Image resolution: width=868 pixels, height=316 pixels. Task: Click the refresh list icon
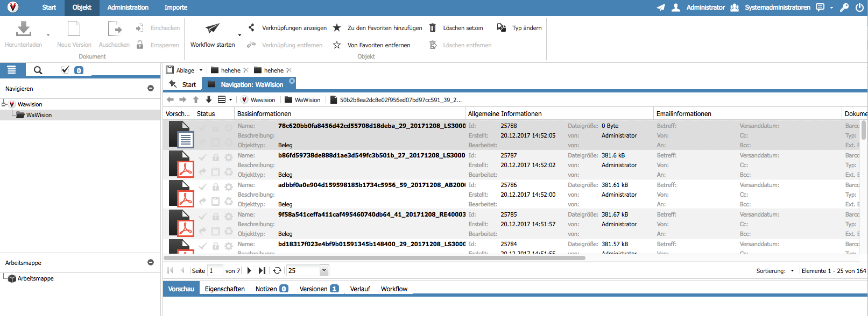point(277,271)
